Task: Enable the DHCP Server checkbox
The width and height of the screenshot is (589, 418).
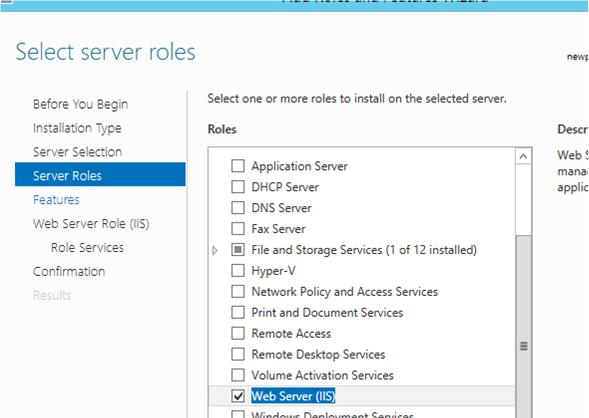Action: point(238,187)
